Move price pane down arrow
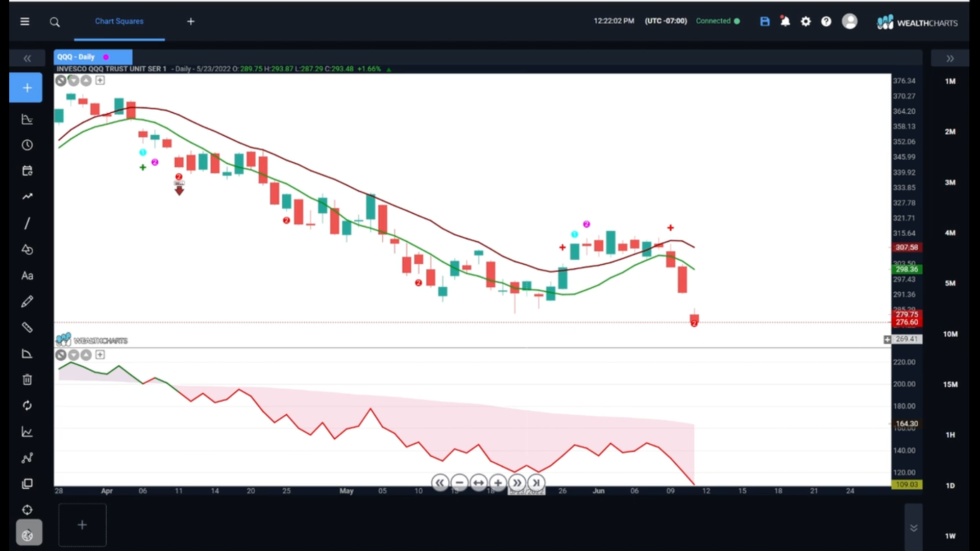980x551 pixels. tap(73, 81)
